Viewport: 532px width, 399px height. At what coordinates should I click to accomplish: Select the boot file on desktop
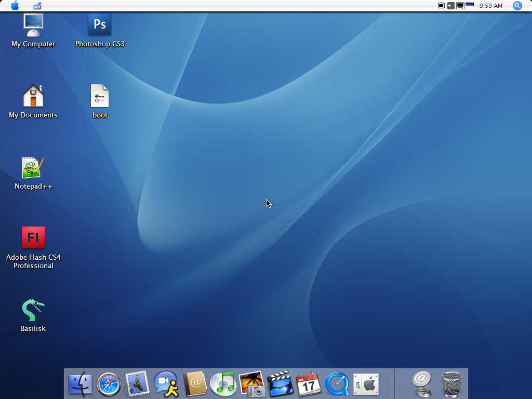pyautogui.click(x=100, y=97)
